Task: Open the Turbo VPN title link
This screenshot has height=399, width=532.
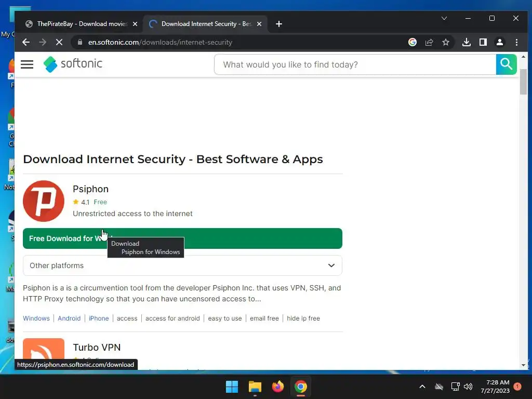Action: [x=97, y=348]
